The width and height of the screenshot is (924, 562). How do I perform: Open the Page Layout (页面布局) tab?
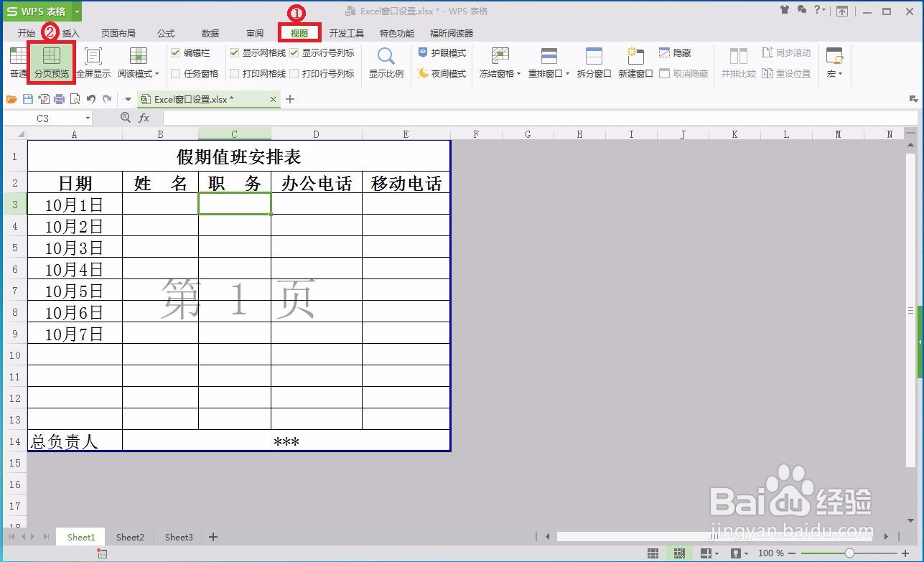(x=118, y=34)
